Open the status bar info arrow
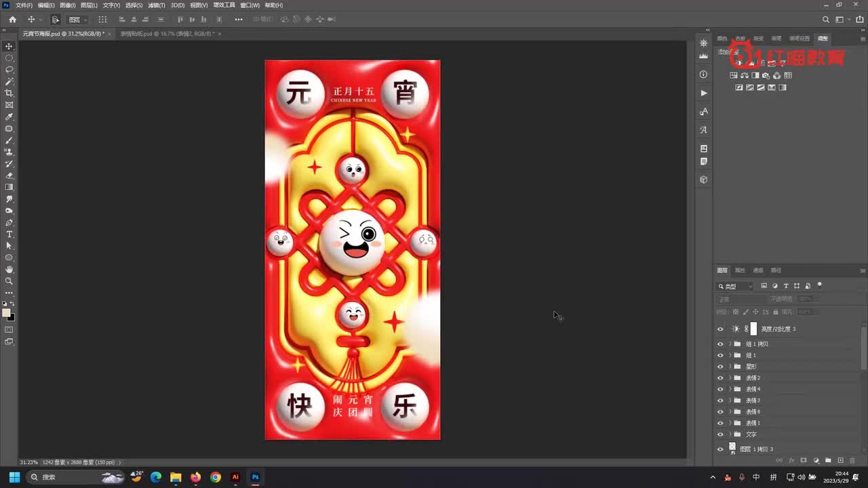 click(x=119, y=462)
